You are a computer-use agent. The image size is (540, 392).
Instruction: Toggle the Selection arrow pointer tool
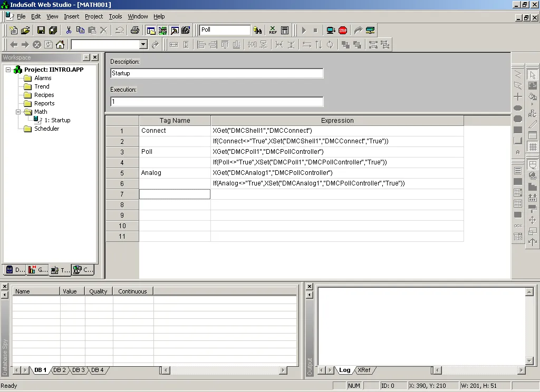(533, 75)
